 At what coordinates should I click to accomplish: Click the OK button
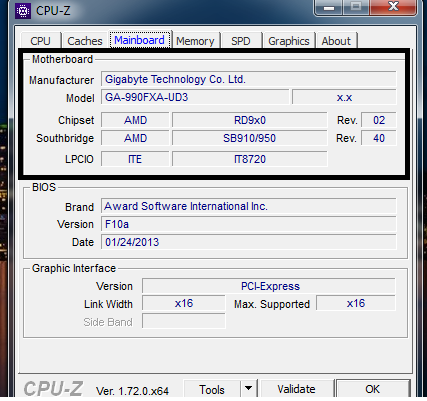(373, 389)
